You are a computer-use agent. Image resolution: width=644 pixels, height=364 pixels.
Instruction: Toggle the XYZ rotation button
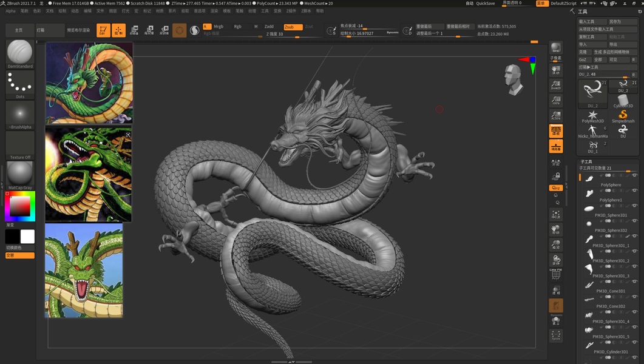point(556,188)
